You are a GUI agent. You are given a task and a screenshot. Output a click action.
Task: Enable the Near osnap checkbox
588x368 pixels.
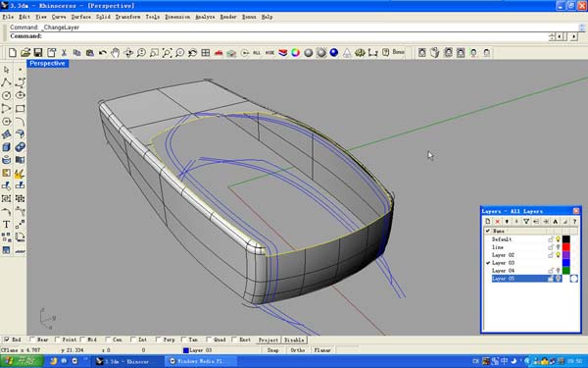32,340
